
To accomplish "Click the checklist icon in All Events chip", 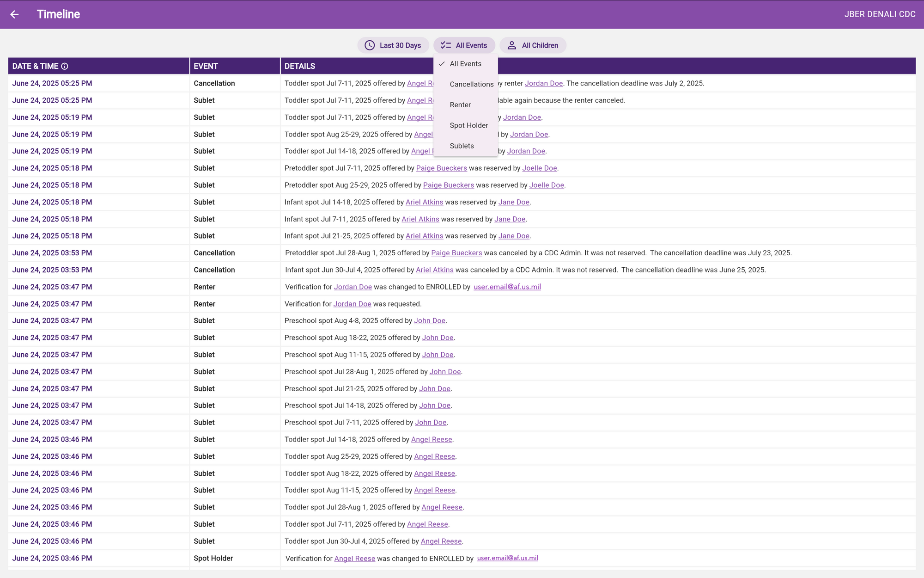I will coord(446,45).
